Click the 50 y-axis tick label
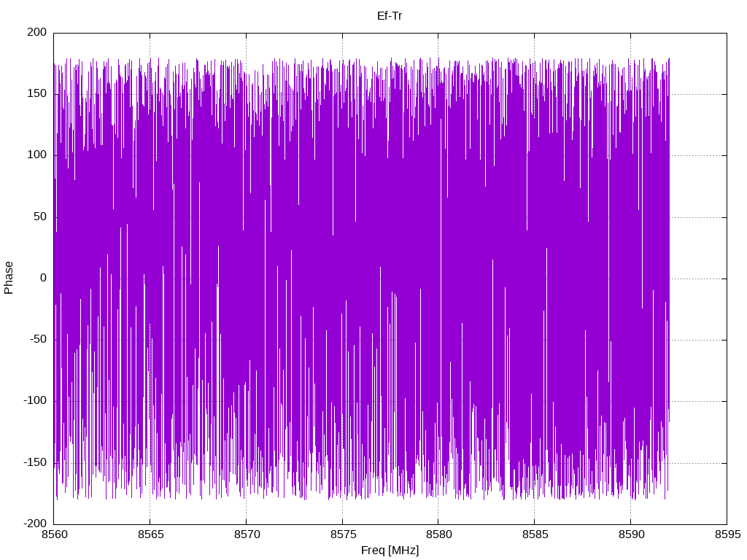747x560 pixels. point(41,217)
